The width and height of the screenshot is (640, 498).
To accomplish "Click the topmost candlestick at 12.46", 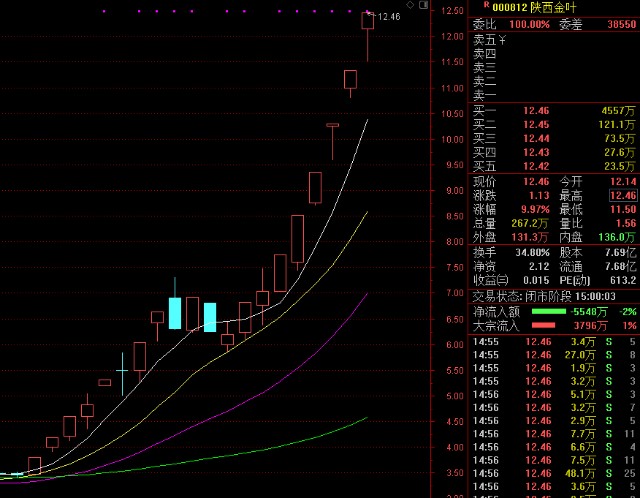I will pyautogui.click(x=368, y=21).
